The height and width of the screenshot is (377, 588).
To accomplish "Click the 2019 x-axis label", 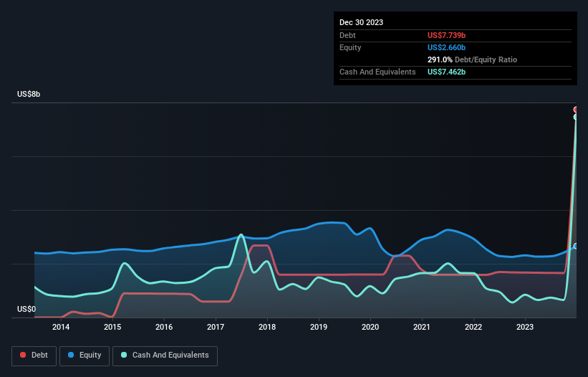I will pos(319,327).
